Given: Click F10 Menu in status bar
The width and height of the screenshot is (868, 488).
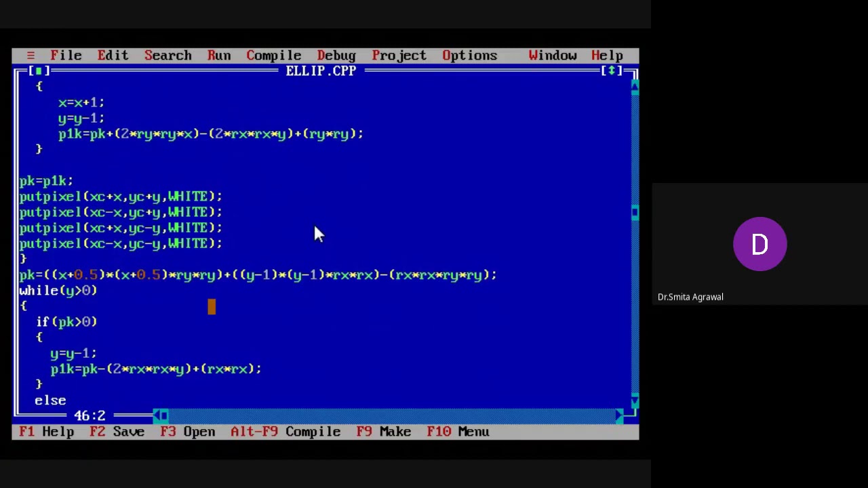Looking at the screenshot, I should pyautogui.click(x=458, y=432).
